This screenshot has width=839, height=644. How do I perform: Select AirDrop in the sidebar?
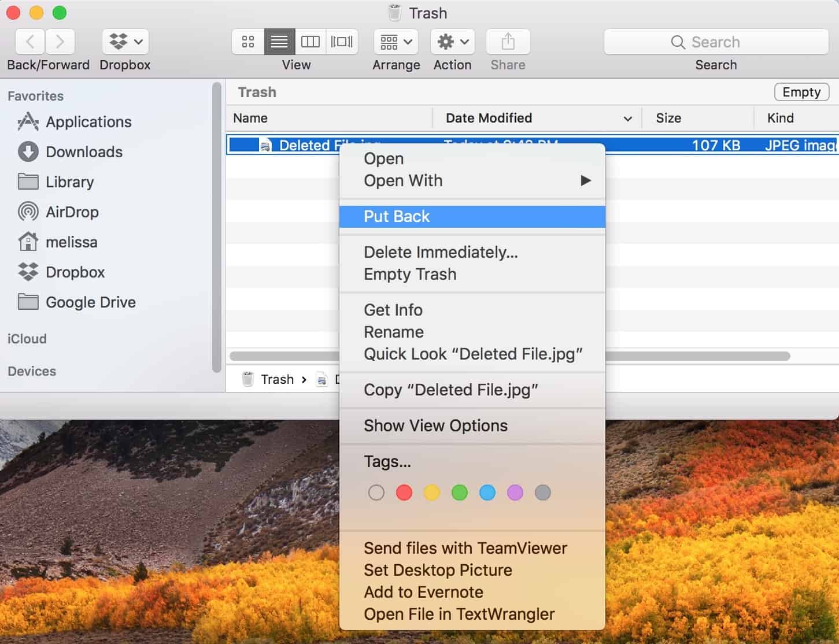pyautogui.click(x=72, y=212)
